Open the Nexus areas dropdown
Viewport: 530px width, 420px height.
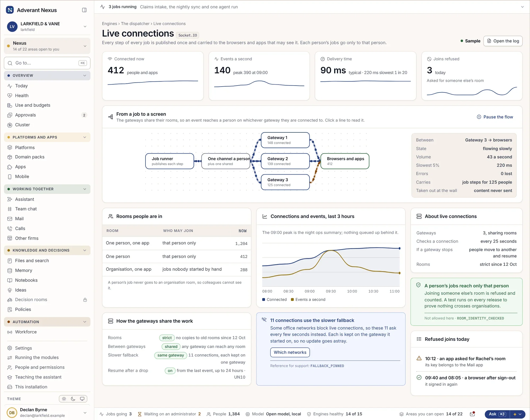47,46
